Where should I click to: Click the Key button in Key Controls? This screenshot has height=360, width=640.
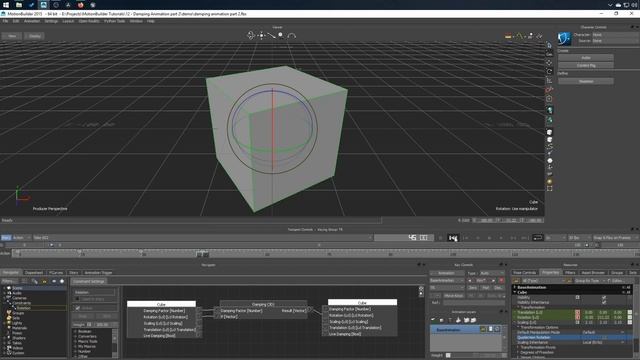(481, 280)
